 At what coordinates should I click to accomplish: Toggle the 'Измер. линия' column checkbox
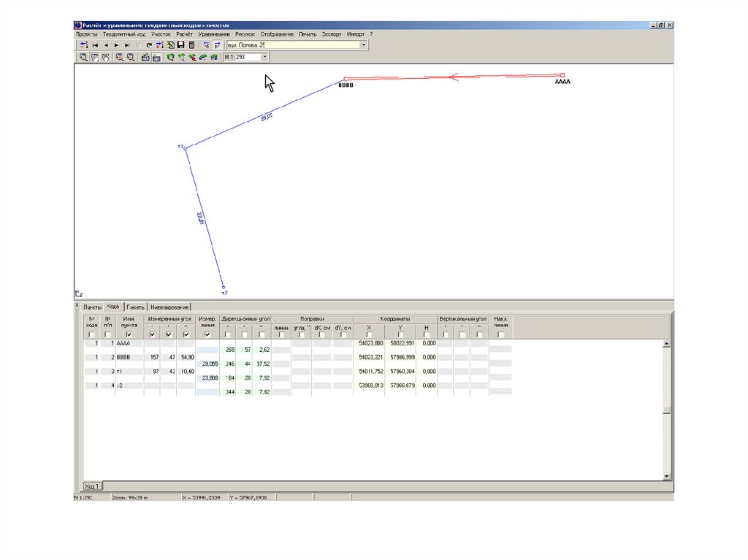click(207, 334)
